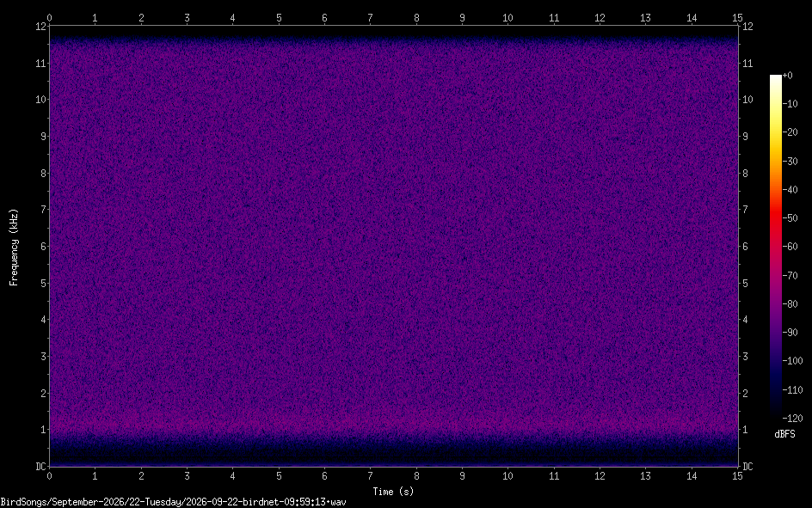The image size is (812, 508).
Task: Click the DC label on right frequency axis
Action: click(747, 467)
